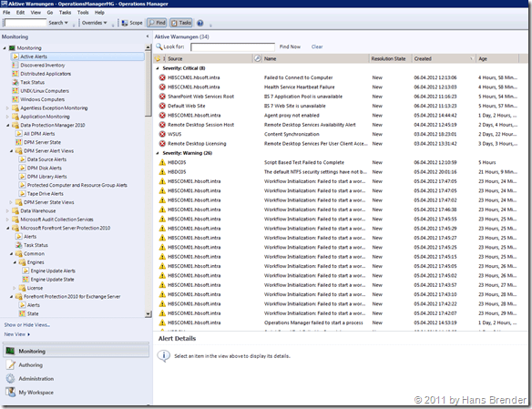Click the Look for magnifier icon
This screenshot has height=409, width=532.
[x=159, y=46]
